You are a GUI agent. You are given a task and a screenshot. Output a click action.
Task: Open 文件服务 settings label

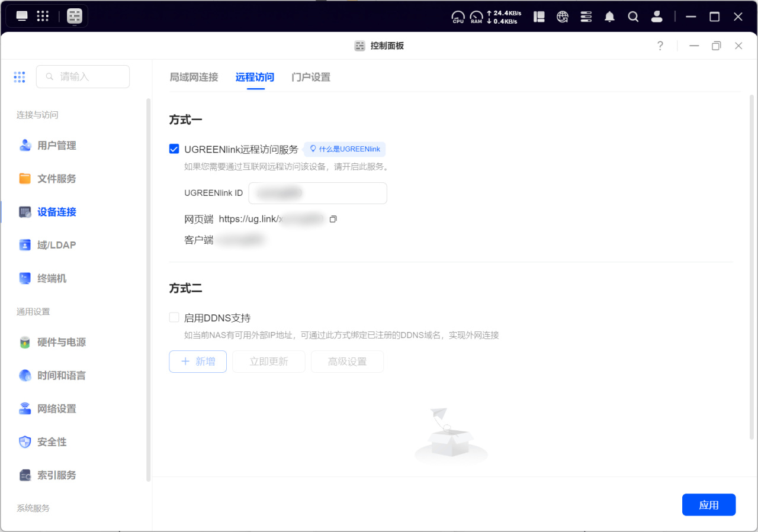pos(57,179)
